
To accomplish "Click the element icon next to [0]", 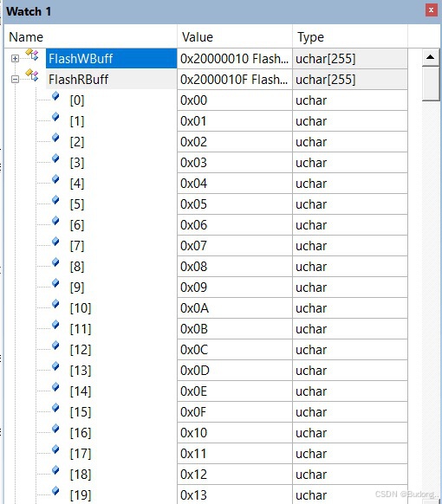I will 55,96.
